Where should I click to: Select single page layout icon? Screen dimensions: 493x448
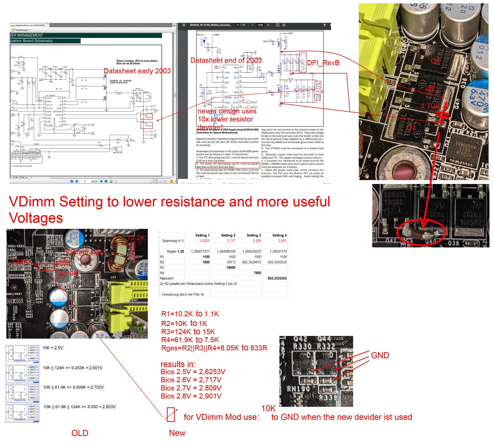pos(151,181)
